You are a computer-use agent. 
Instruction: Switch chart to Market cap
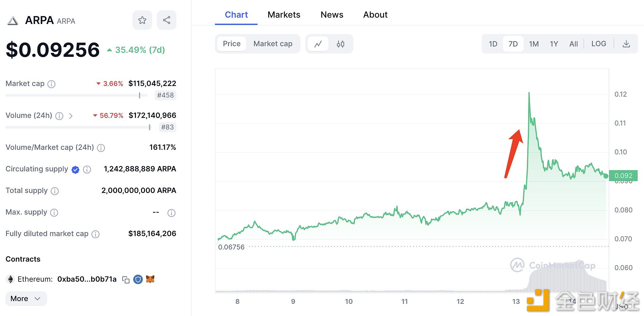point(273,44)
